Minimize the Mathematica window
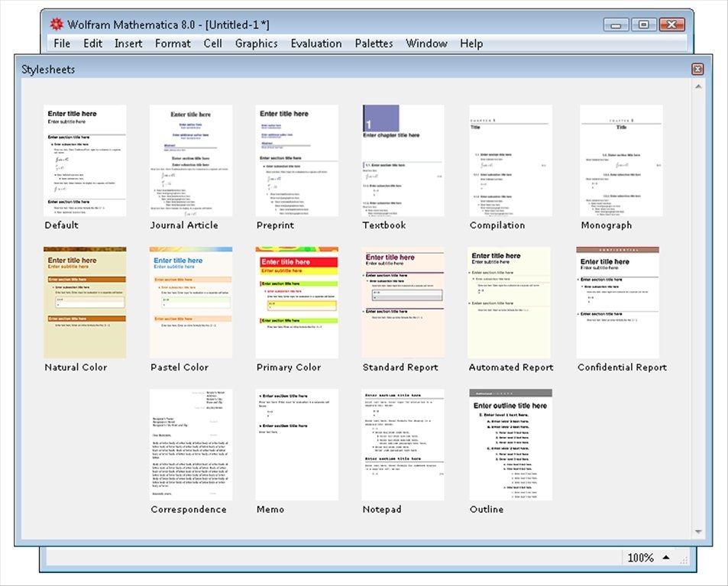This screenshot has height=586, width=728. (x=616, y=24)
